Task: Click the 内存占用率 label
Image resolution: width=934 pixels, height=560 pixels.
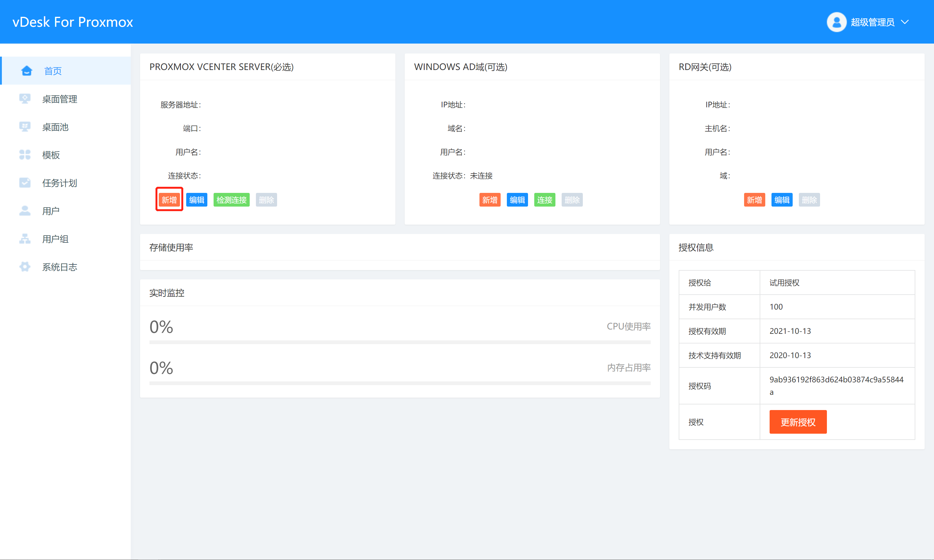Action: pyautogui.click(x=629, y=367)
